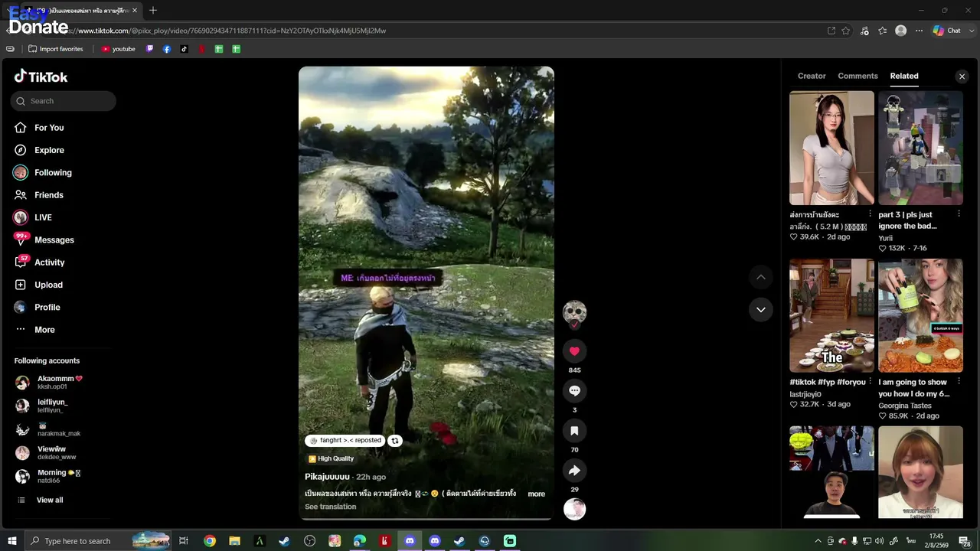Open related video by Yurii
The width and height of the screenshot is (980, 551).
pos(920,148)
